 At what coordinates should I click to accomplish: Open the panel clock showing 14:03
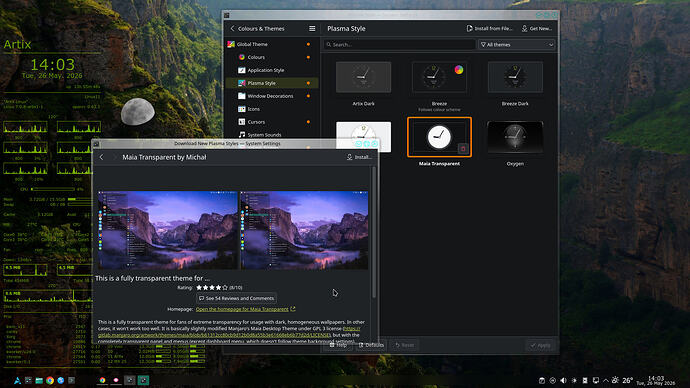point(655,381)
